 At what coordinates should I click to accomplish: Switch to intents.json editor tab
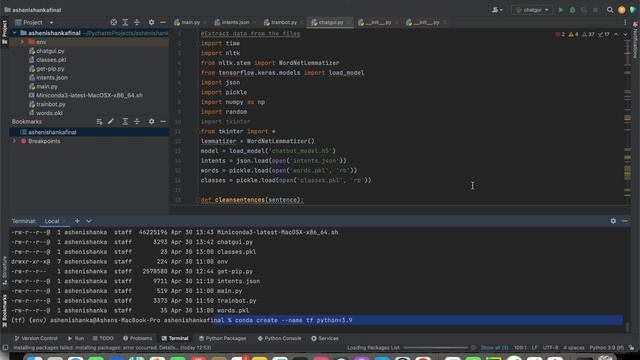[x=235, y=22]
